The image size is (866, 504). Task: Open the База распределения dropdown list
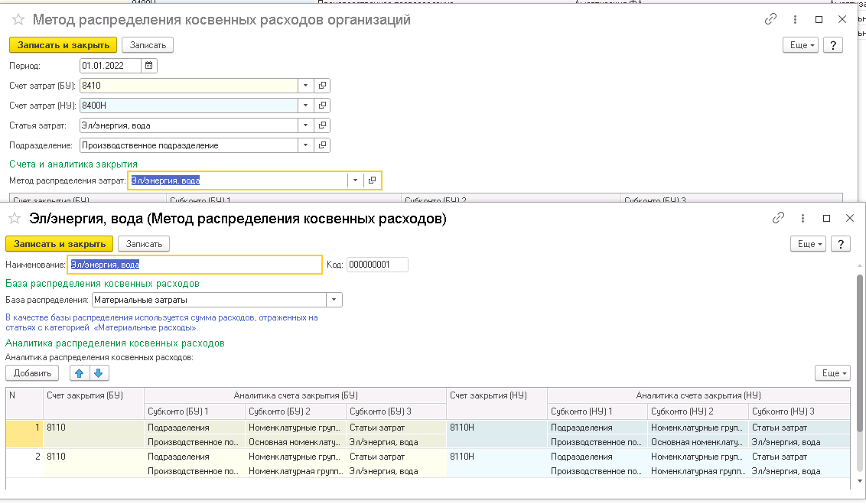[333, 299]
